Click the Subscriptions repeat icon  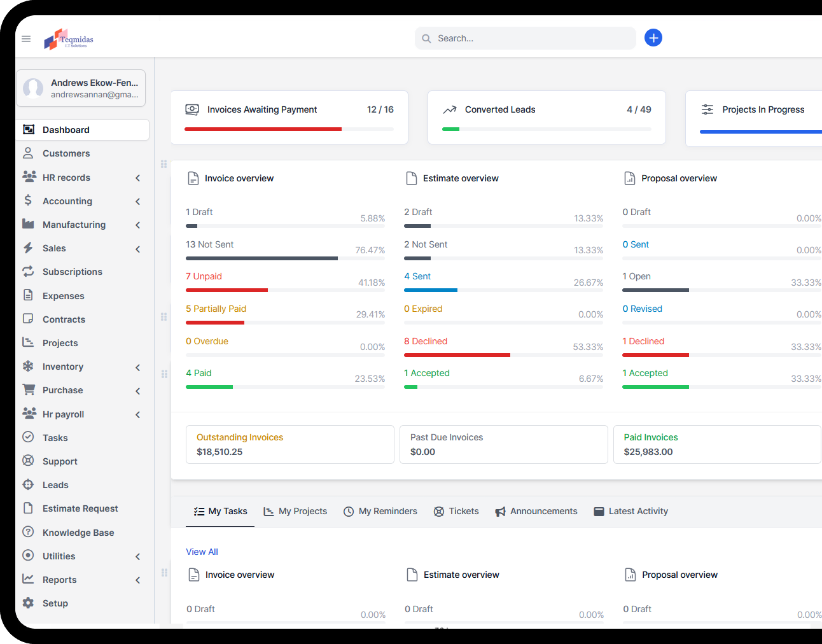(28, 272)
